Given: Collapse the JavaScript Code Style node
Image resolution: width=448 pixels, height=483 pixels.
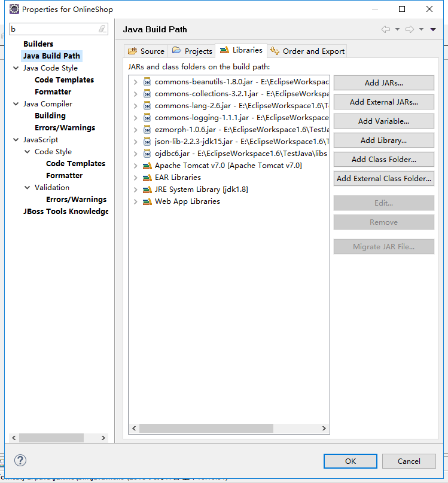Looking at the screenshot, I should tap(27, 152).
